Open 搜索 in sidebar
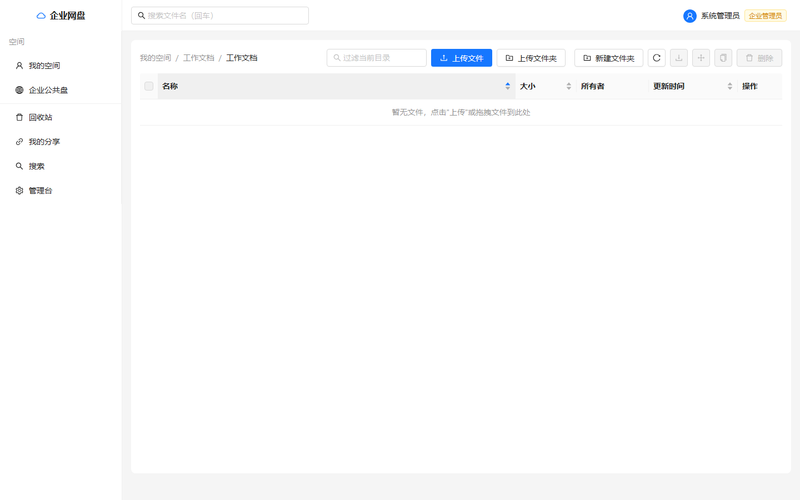Image resolution: width=800 pixels, height=500 pixels. 61,166
